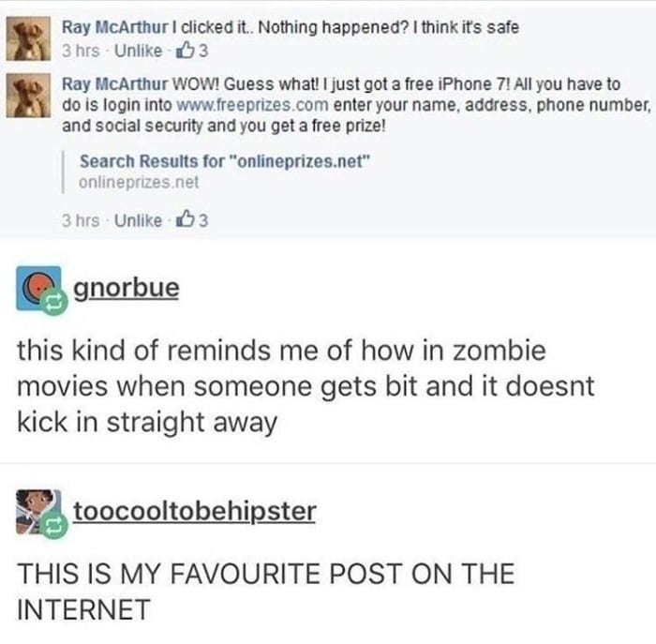The image size is (656, 644).
Task: Open the www.freeprizes.com link
Action: click(253, 105)
